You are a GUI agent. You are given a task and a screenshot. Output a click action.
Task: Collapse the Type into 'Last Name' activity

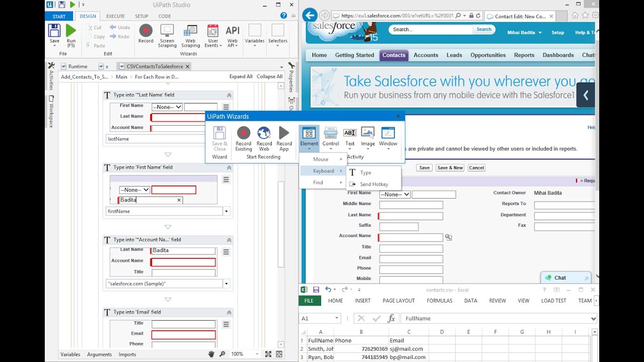(x=229, y=95)
